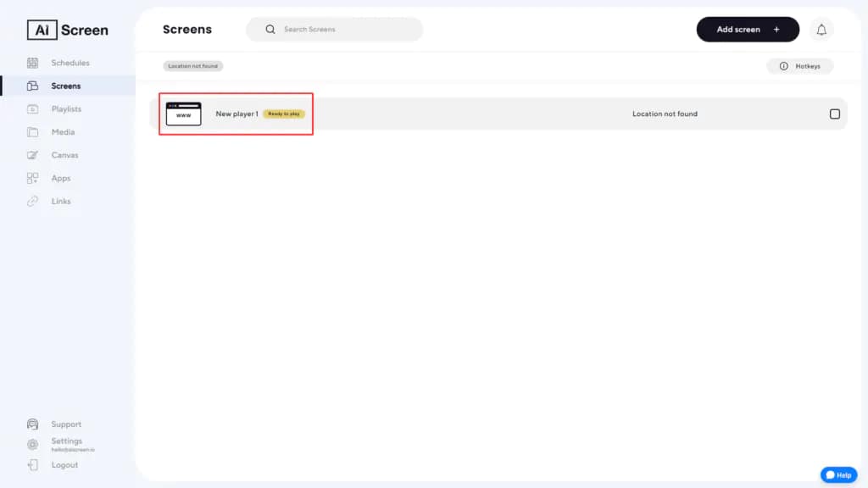Tick the checkbox for New player 1

[x=834, y=114]
